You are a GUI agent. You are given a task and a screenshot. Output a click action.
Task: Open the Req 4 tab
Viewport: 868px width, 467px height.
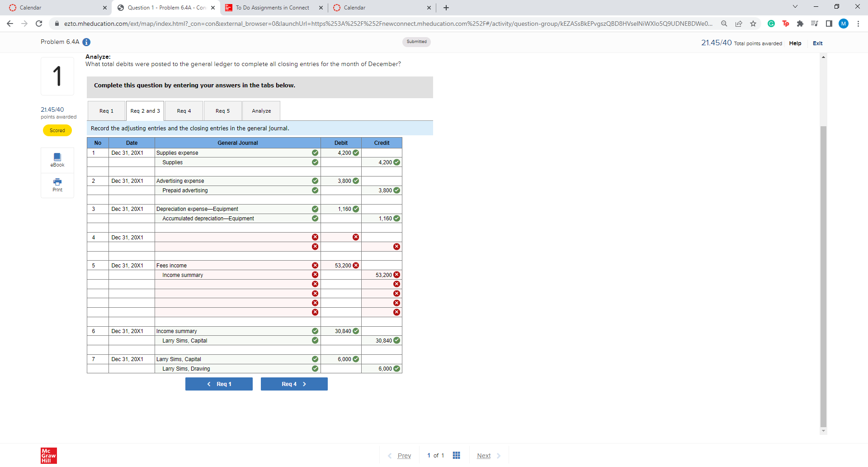pos(184,111)
